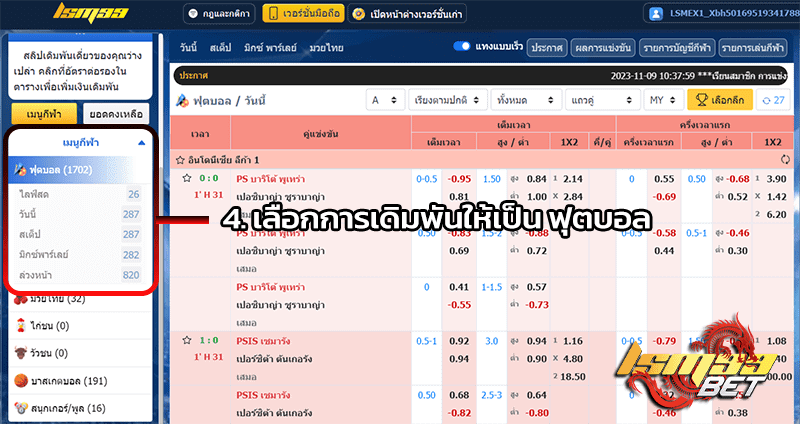
Task: Click the basketball icon beside บาสเกตบอล
Action: pyautogui.click(x=21, y=381)
